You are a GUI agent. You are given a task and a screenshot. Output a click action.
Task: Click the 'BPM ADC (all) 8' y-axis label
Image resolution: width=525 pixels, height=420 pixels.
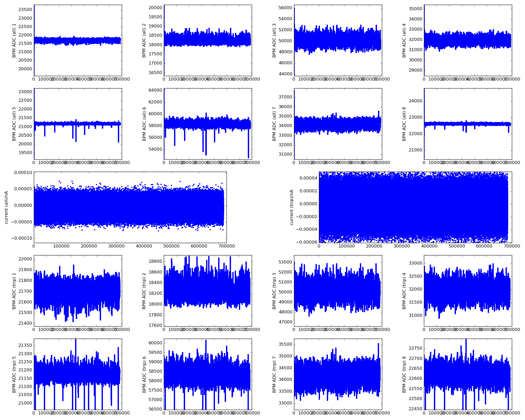[404, 124]
